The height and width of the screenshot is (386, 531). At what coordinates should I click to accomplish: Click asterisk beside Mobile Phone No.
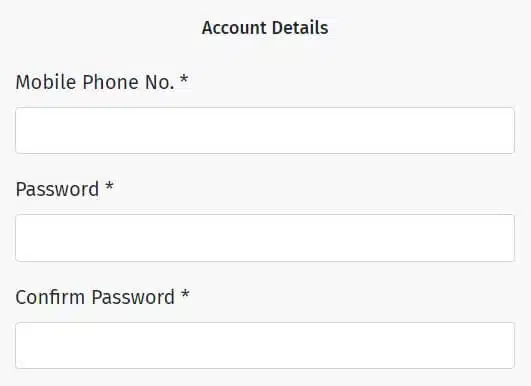(184, 79)
